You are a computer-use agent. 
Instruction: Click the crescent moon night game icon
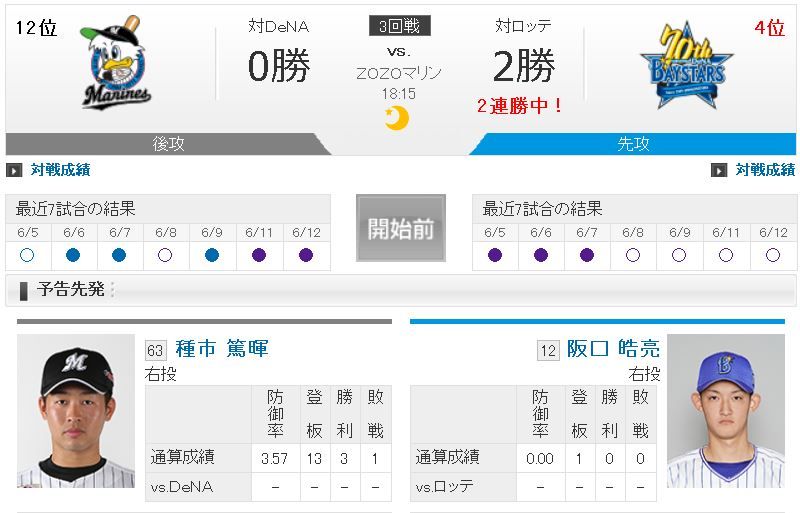click(x=397, y=118)
